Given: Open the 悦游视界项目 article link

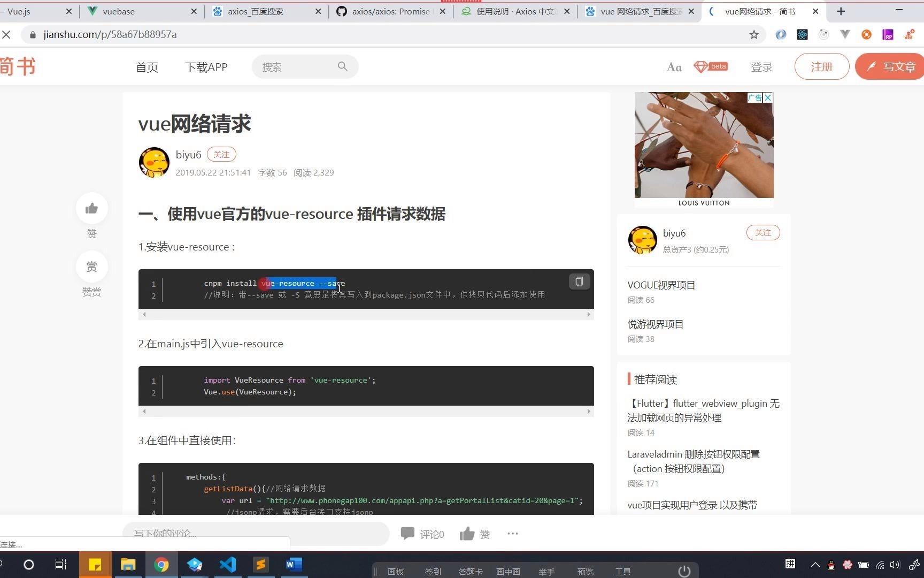Looking at the screenshot, I should coord(656,324).
